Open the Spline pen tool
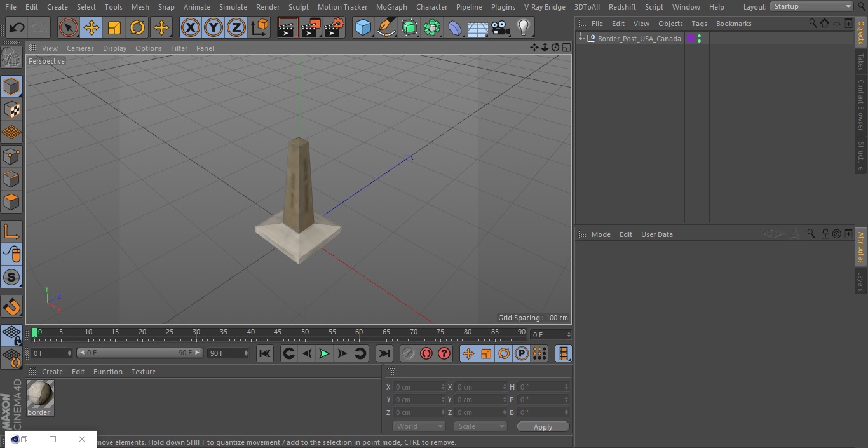Viewport: 868px width, 448px height. click(386, 27)
